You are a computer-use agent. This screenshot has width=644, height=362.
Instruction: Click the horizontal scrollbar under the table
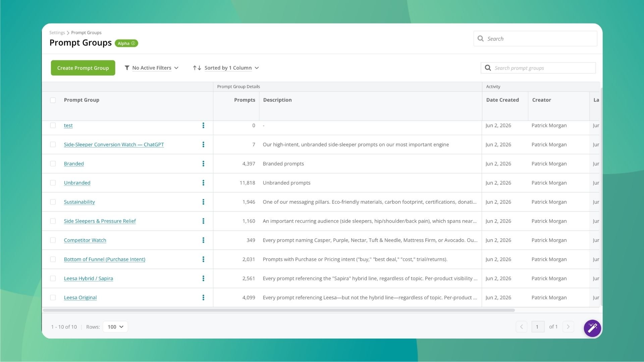[279, 310]
